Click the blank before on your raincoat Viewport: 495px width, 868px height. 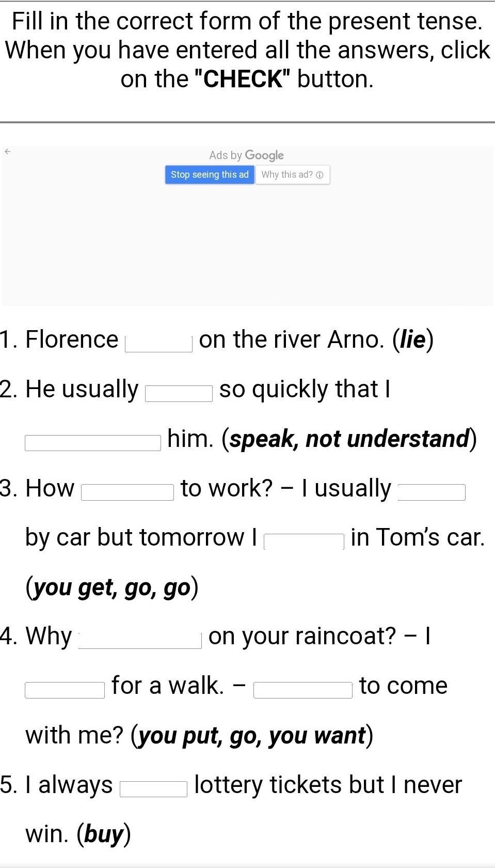140,640
